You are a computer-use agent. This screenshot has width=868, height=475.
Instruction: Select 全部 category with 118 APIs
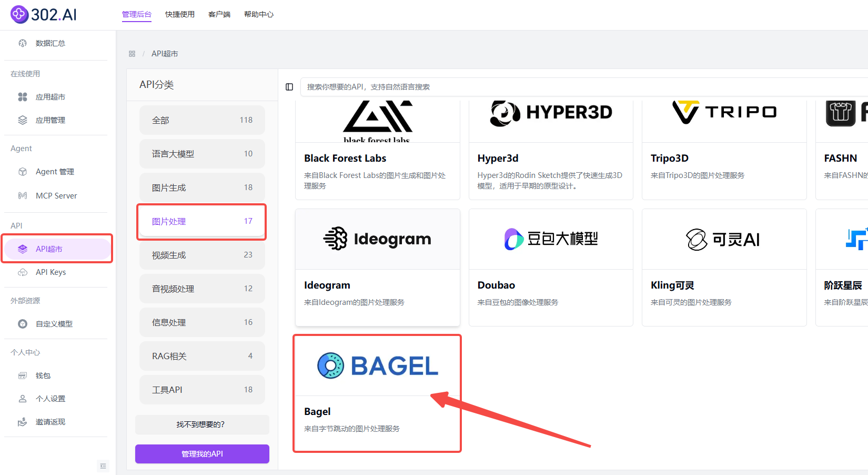[202, 120]
